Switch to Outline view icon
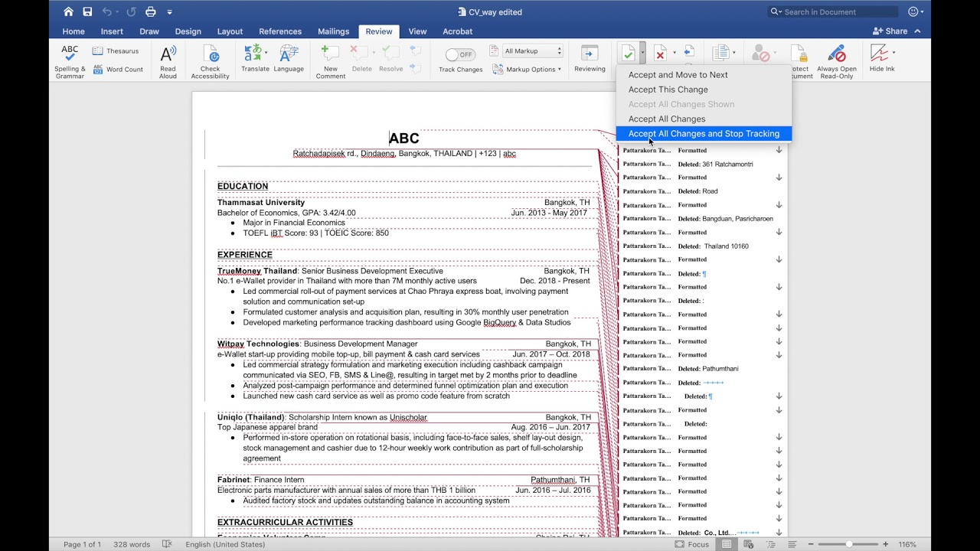Image resolution: width=980 pixels, height=551 pixels. click(x=769, y=544)
